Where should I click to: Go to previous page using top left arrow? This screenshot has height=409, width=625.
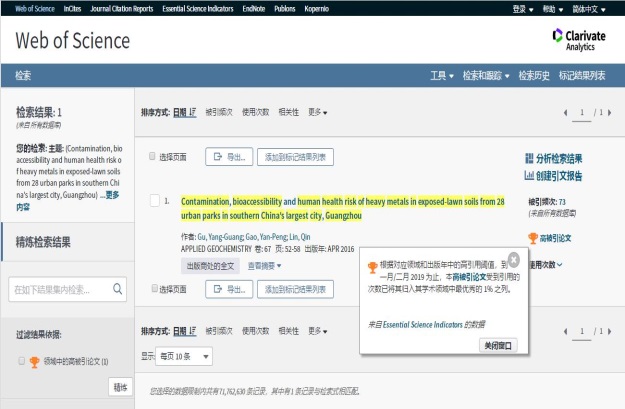point(565,113)
